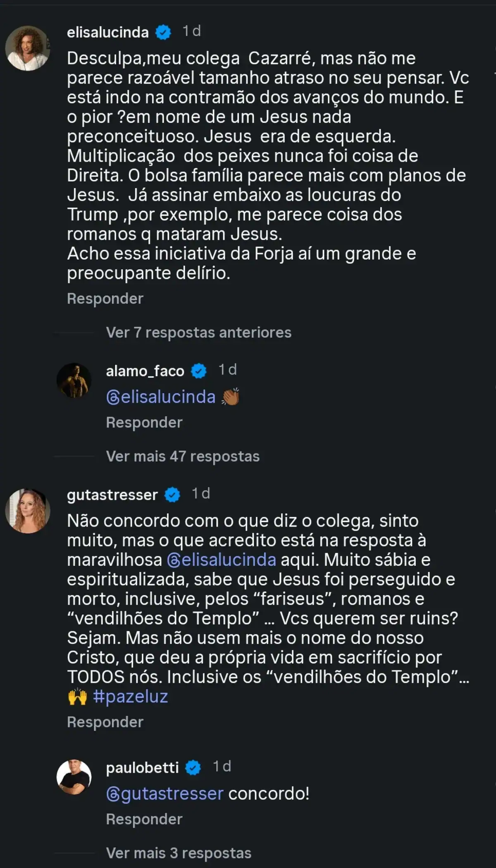Open the gutastresser username link

(x=112, y=495)
